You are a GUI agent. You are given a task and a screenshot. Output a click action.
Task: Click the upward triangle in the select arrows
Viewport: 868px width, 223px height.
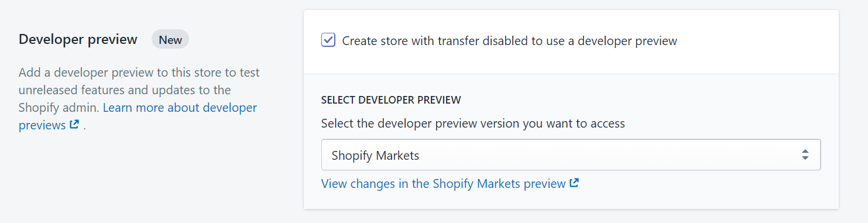(x=805, y=152)
